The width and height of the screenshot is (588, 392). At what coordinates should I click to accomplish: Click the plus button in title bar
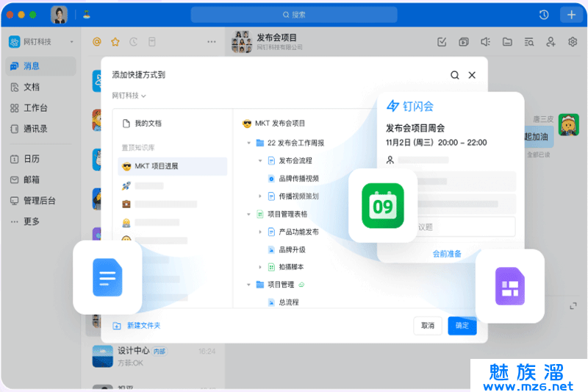coord(572,15)
